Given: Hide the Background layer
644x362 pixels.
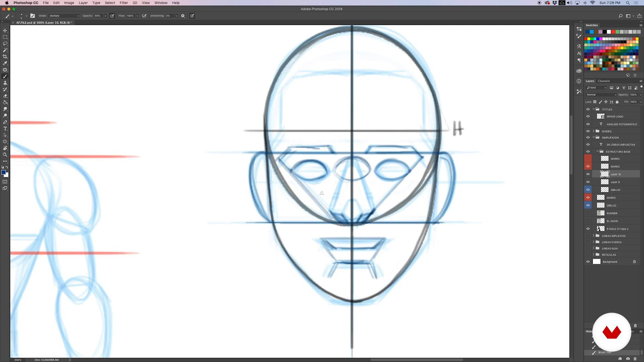Looking at the screenshot, I should pyautogui.click(x=588, y=262).
